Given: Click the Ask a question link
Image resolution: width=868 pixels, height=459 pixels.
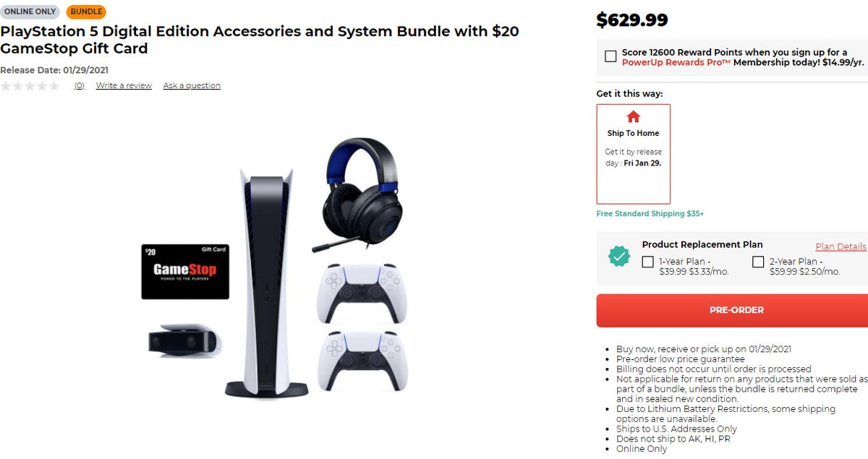Looking at the screenshot, I should point(192,85).
